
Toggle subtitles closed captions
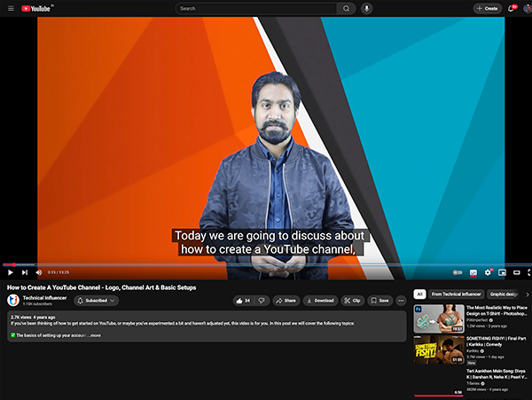473,272
